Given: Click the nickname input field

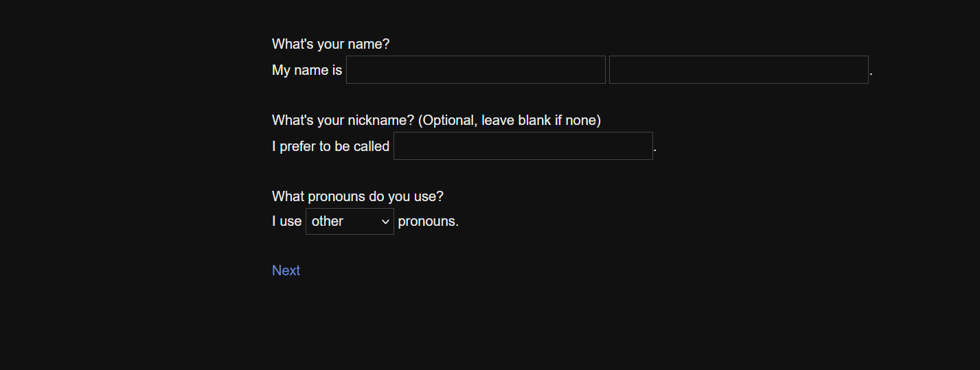Looking at the screenshot, I should pyautogui.click(x=523, y=146).
